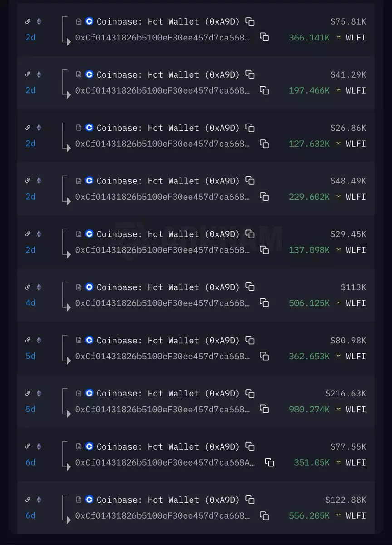
Task: Copy Hot Wallet address in $216.63K row
Action: click(x=250, y=393)
